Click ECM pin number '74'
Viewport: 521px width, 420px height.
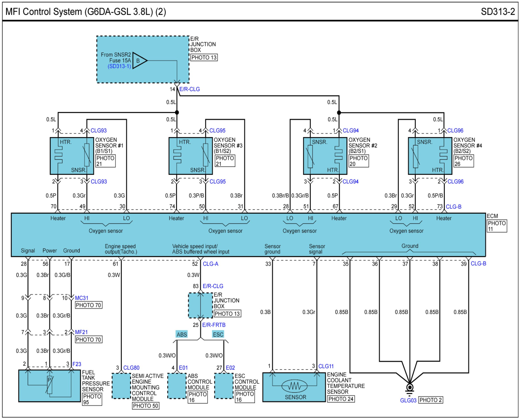pyautogui.click(x=172, y=207)
